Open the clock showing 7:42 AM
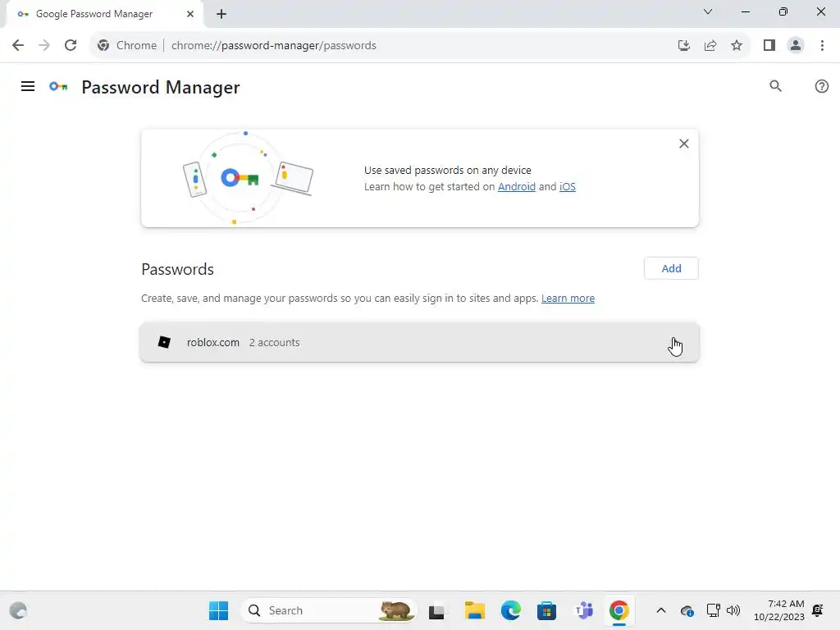840x630 pixels. click(779, 610)
